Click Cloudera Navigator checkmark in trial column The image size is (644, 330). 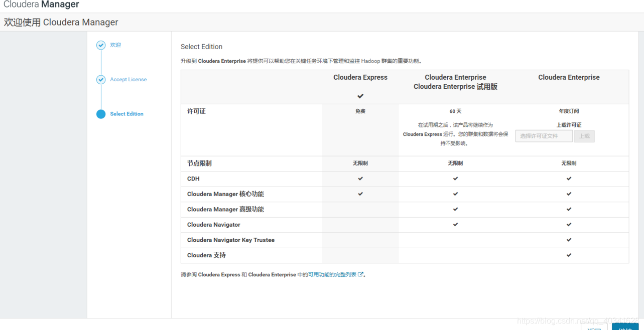(455, 224)
